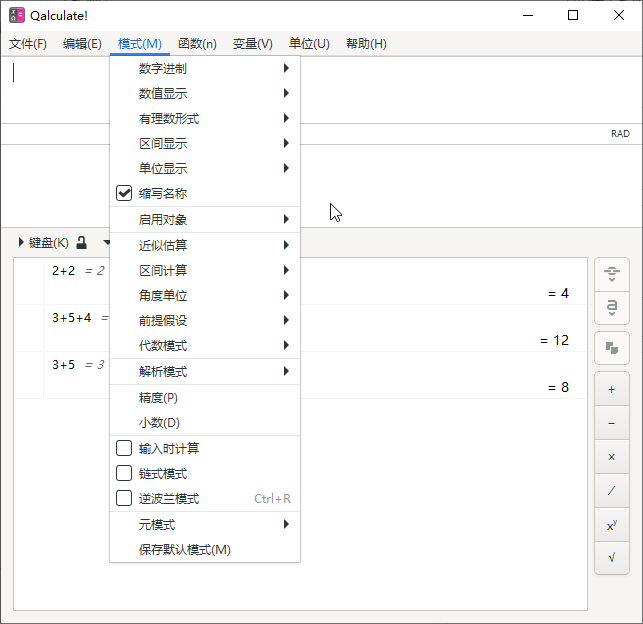Click the Qalculate! app icon in title bar

(x=17, y=16)
